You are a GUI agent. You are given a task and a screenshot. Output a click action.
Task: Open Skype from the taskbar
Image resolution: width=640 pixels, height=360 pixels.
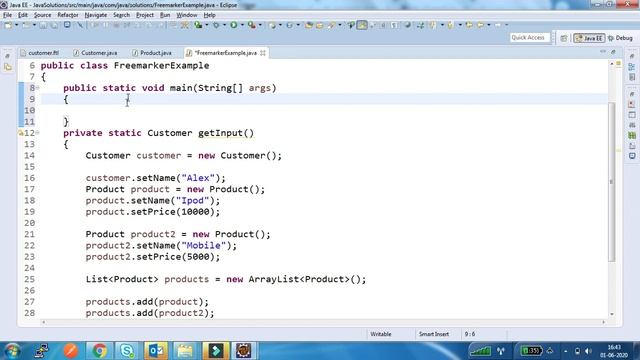(x=127, y=351)
